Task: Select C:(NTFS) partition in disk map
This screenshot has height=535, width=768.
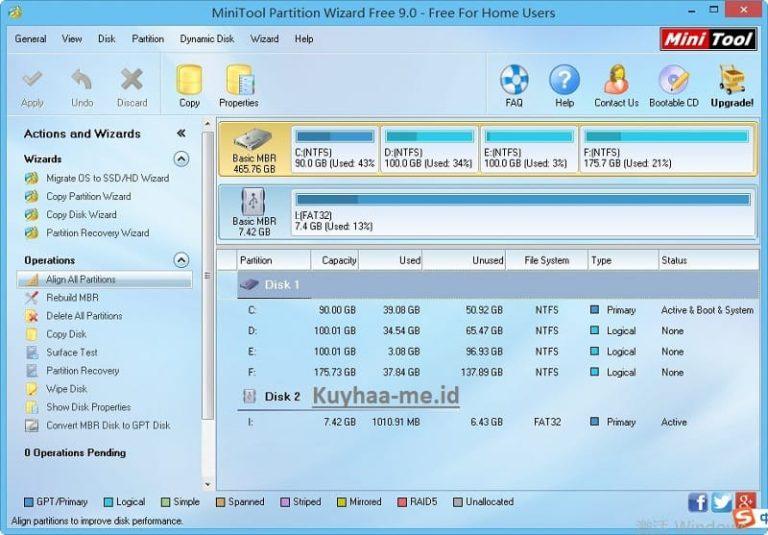Action: point(335,149)
